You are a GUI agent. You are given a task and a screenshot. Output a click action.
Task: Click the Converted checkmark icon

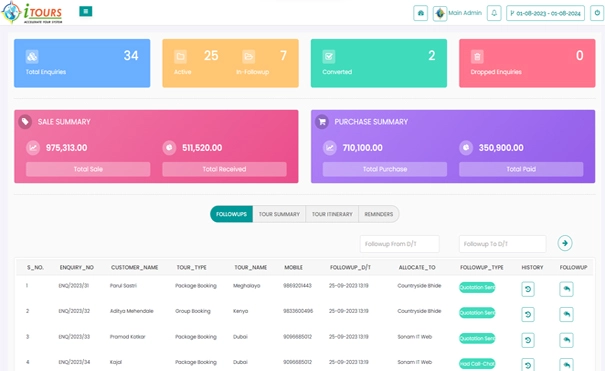click(329, 57)
